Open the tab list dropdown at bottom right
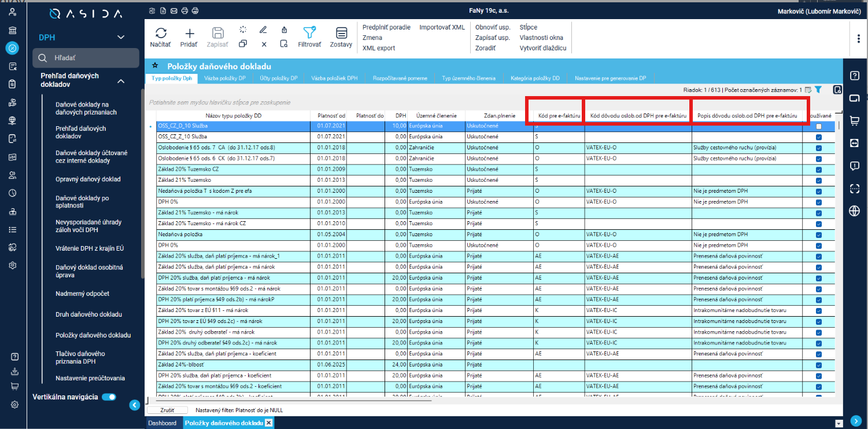Viewport: 868px width, 429px height. [839, 423]
